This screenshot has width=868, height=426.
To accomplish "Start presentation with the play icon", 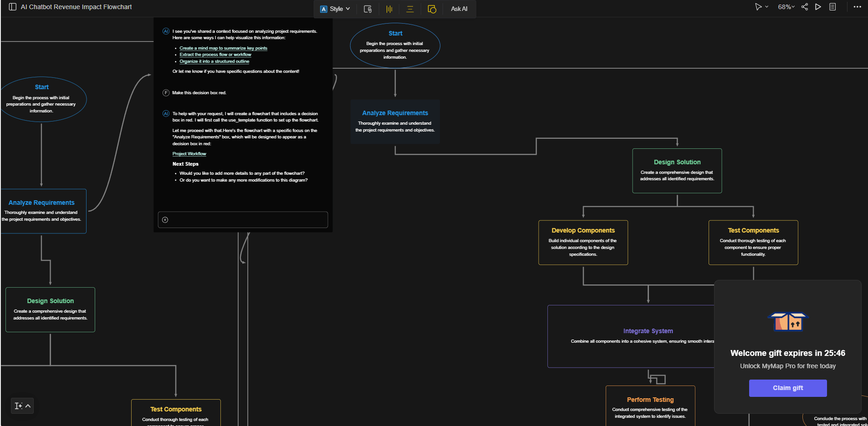I will [x=818, y=7].
